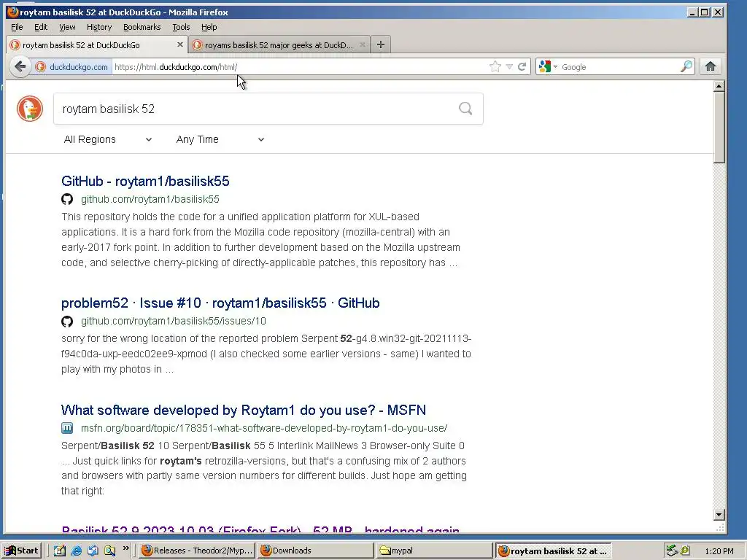Click the github.com/roytam1/basilisk55 URL
Viewport: 747px width, 560px height.
point(150,199)
